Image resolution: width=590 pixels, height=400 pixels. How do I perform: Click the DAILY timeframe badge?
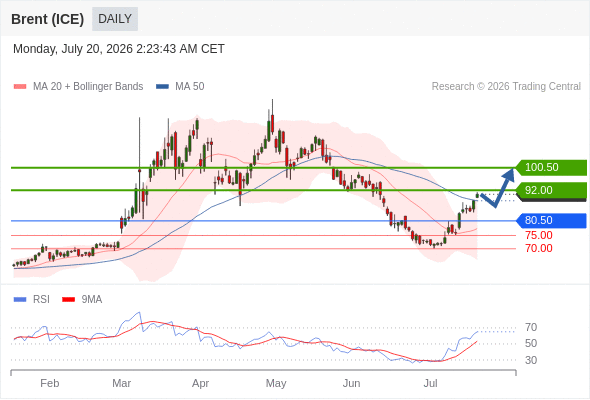tap(115, 19)
